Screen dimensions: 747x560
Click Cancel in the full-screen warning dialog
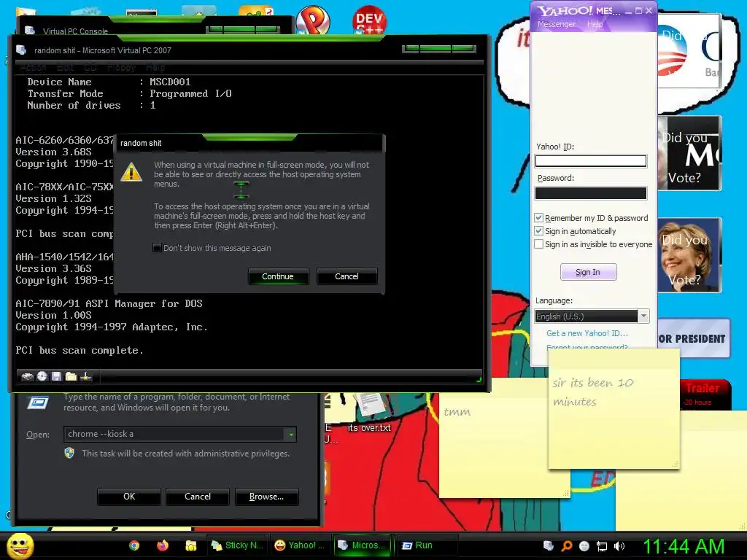tap(347, 276)
